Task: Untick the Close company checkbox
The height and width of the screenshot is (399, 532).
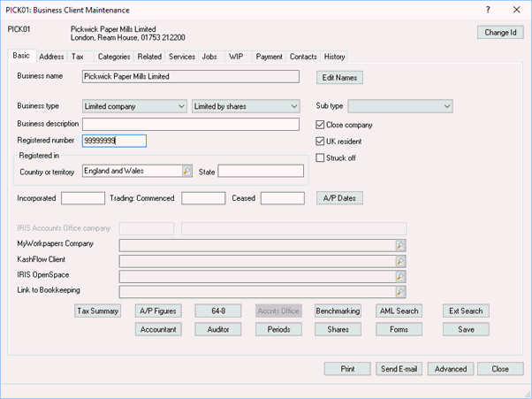Action: (320, 125)
